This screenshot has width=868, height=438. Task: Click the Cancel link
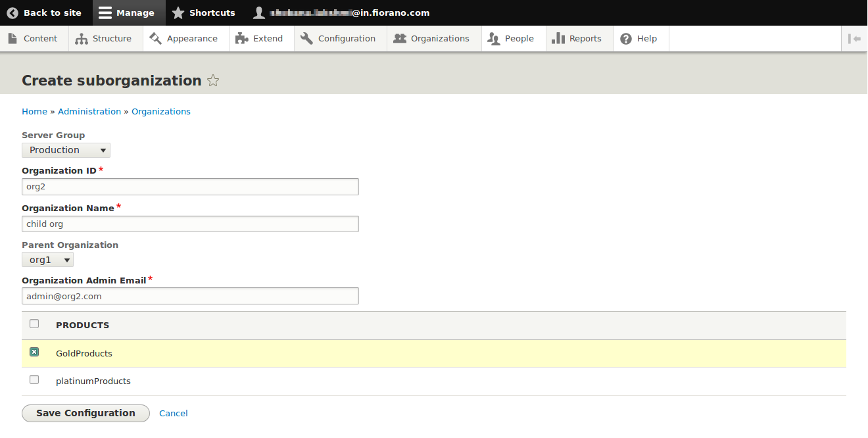click(174, 414)
